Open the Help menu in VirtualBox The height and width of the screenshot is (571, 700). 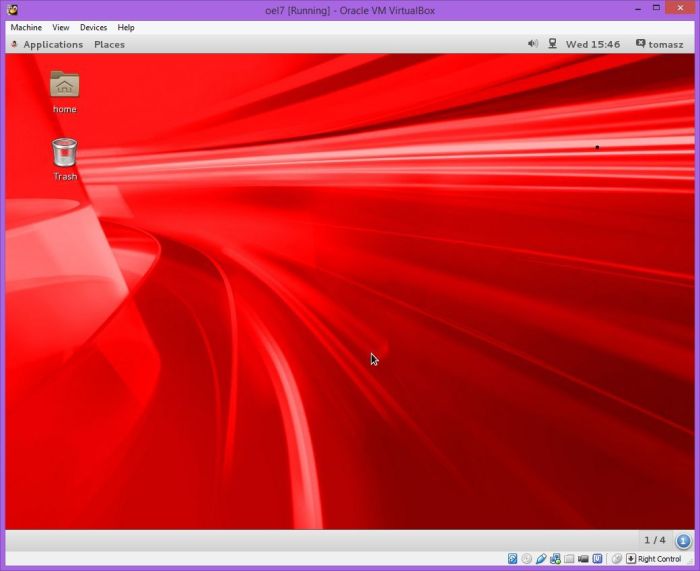pyautogui.click(x=126, y=28)
